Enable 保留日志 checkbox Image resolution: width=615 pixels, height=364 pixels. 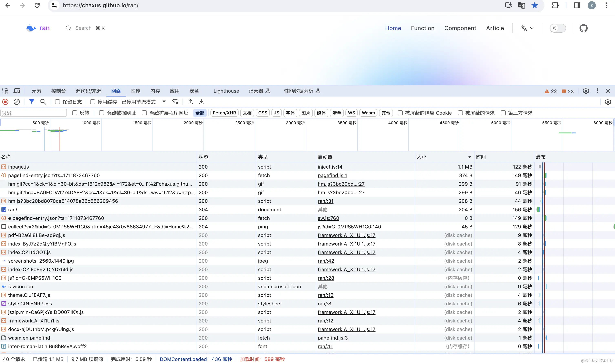pyautogui.click(x=58, y=102)
